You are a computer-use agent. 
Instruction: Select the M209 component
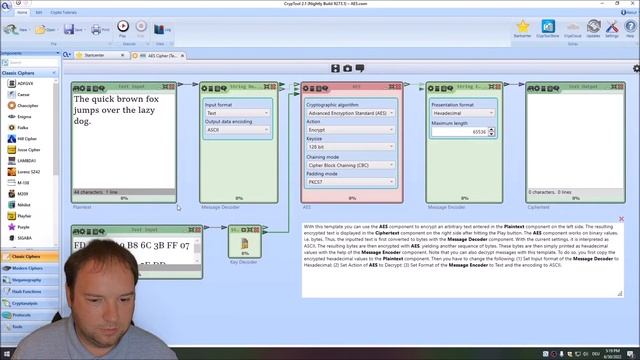[23, 194]
